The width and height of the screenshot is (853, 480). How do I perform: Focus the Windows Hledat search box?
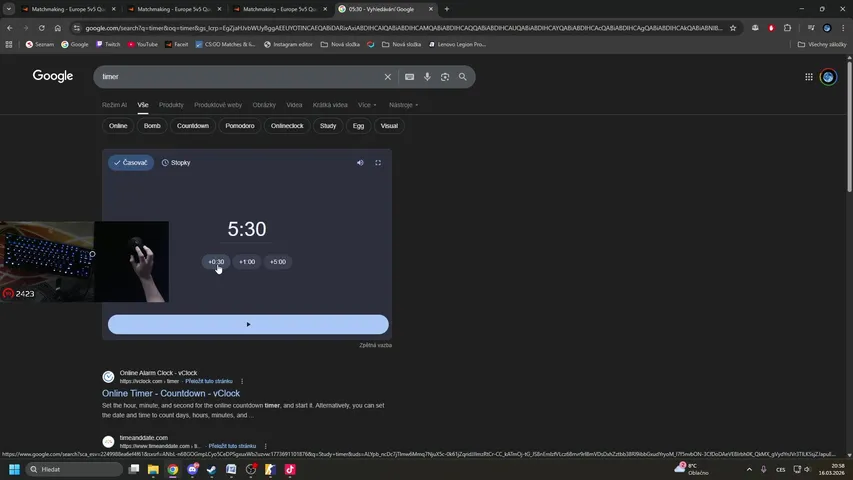pos(74,469)
